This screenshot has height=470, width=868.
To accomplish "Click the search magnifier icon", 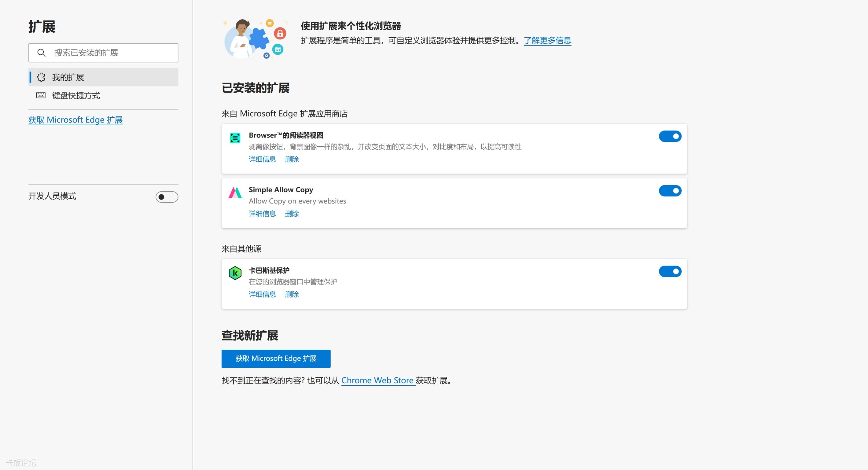I will 41,53.
